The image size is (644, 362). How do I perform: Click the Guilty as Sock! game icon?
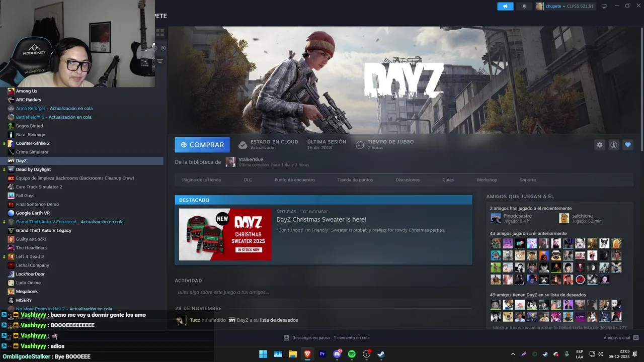click(11, 239)
